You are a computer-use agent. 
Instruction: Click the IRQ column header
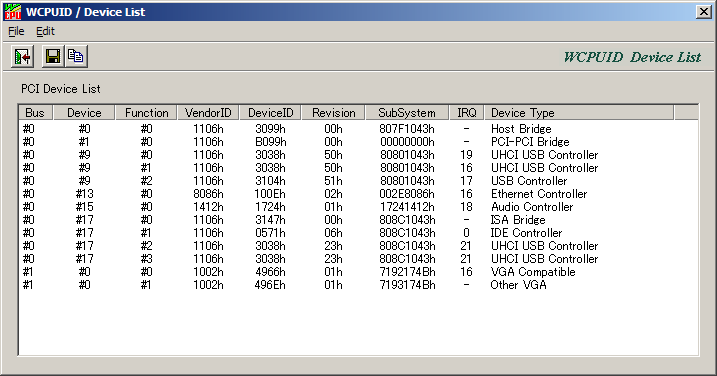pos(466,113)
